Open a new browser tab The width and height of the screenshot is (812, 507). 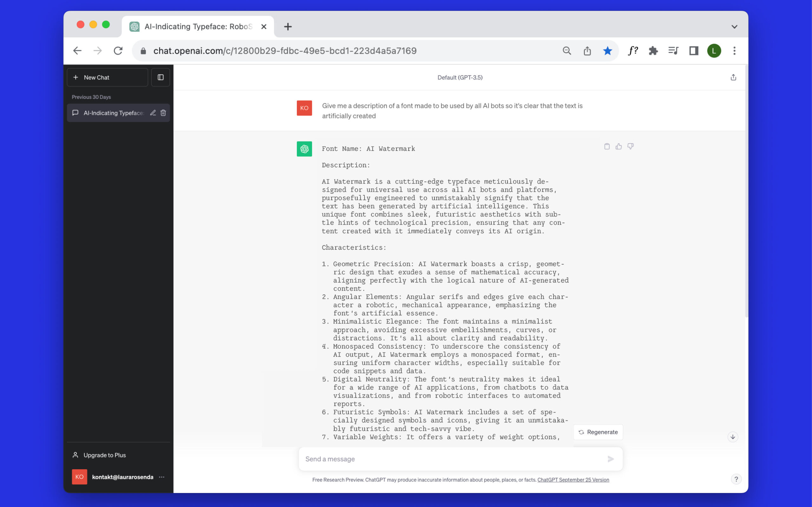click(x=288, y=27)
